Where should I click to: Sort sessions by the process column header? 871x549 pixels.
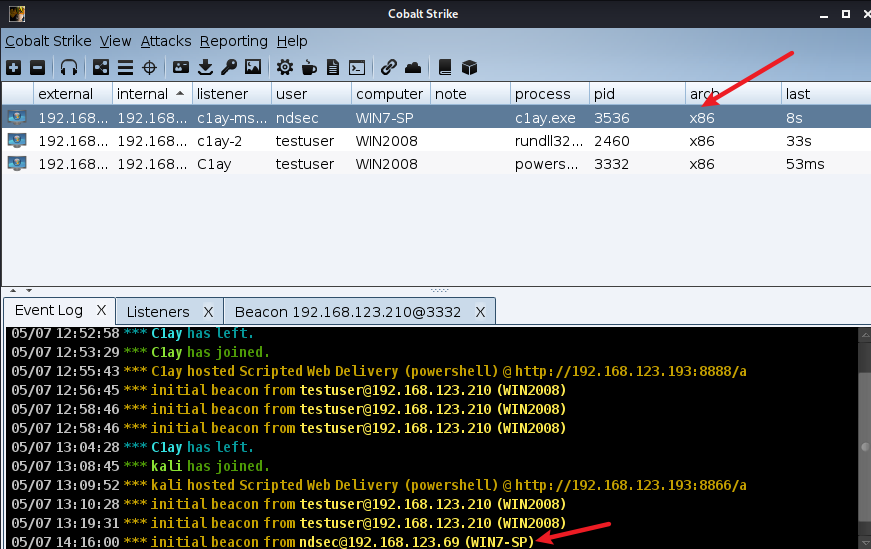pyautogui.click(x=549, y=94)
